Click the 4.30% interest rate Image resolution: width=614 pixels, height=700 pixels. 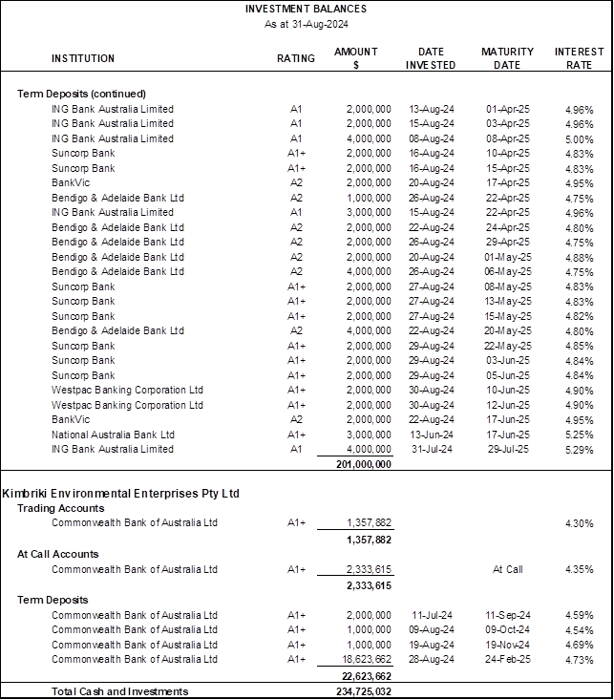580,523
